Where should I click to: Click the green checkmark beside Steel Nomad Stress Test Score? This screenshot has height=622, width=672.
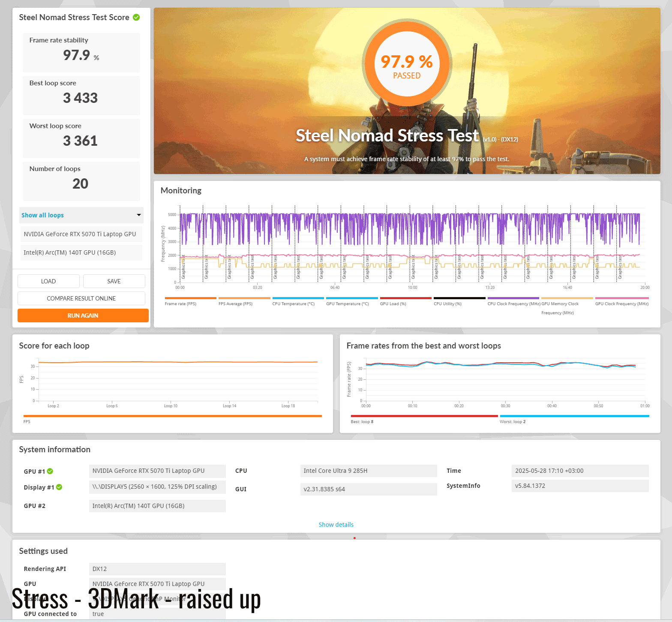coord(136,17)
